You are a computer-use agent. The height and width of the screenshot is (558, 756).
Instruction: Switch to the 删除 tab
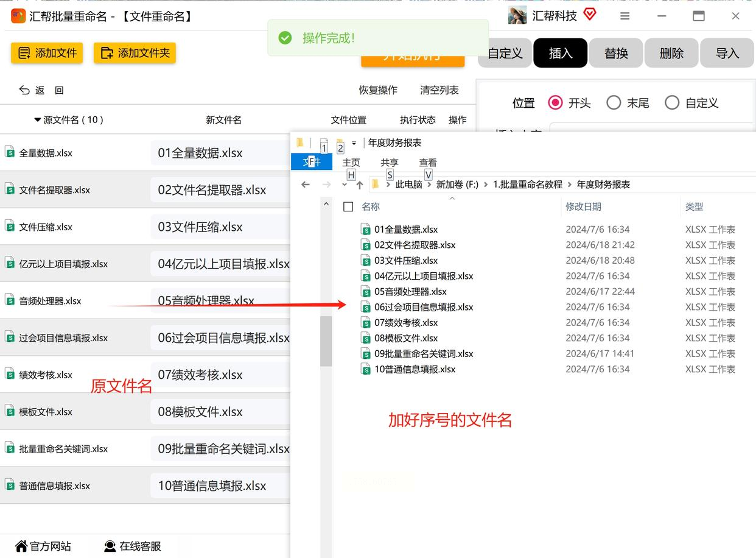pos(671,53)
